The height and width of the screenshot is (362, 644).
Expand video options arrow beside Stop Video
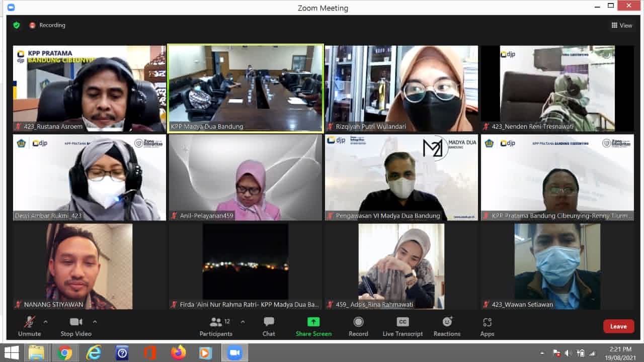coord(95,322)
